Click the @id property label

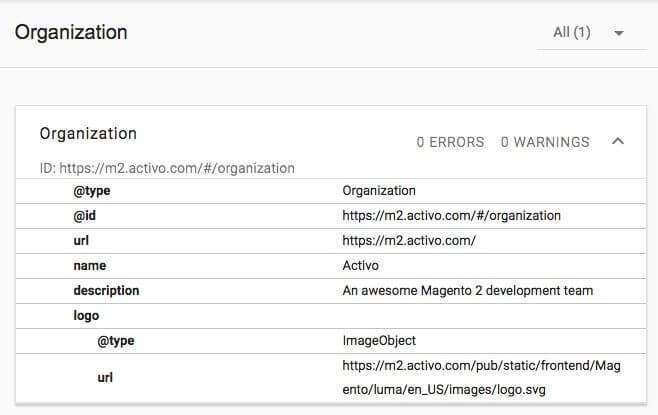(84, 216)
